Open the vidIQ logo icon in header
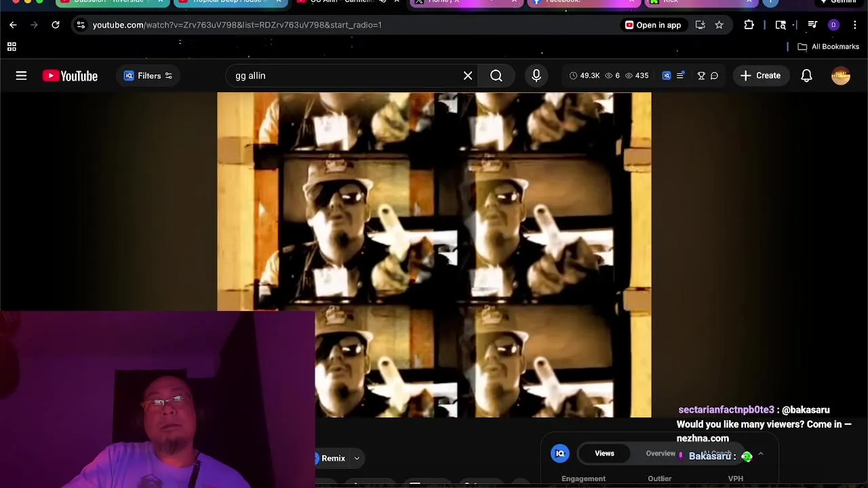This screenshot has height=488, width=868. click(x=667, y=76)
